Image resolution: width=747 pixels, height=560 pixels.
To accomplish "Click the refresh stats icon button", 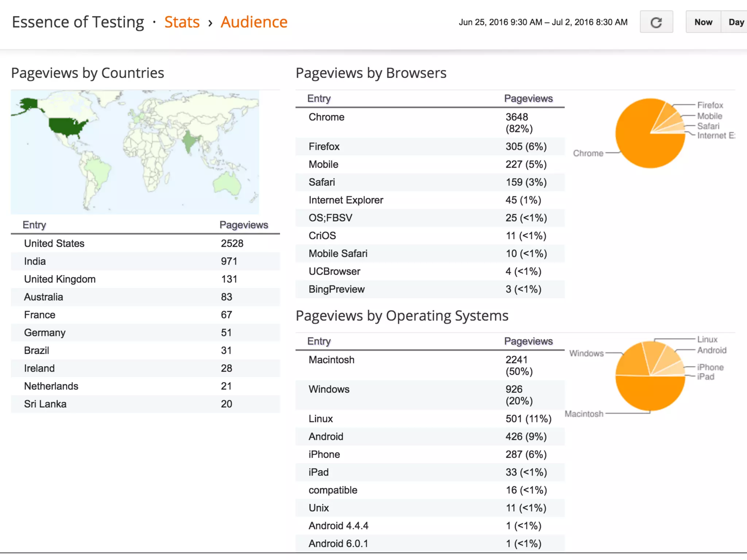I will pos(656,22).
